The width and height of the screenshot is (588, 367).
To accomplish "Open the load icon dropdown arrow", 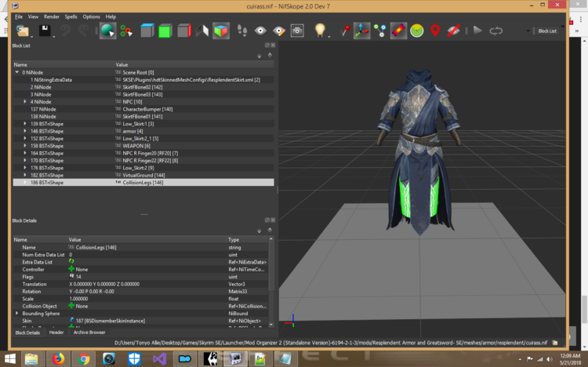I will tap(31, 36).
